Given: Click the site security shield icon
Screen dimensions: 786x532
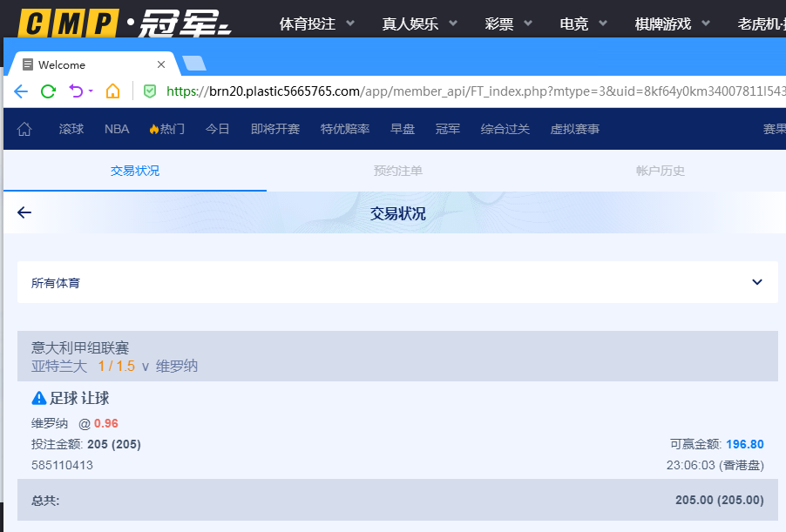Looking at the screenshot, I should click(150, 91).
